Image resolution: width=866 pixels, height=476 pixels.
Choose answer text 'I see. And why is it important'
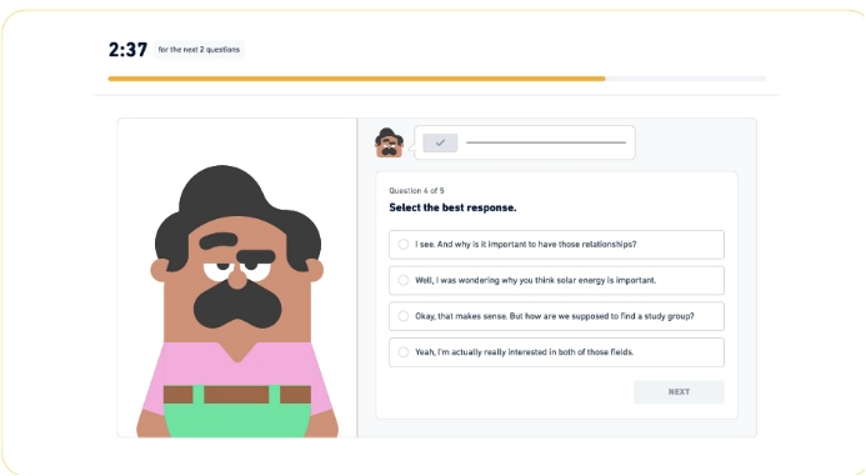526,244
